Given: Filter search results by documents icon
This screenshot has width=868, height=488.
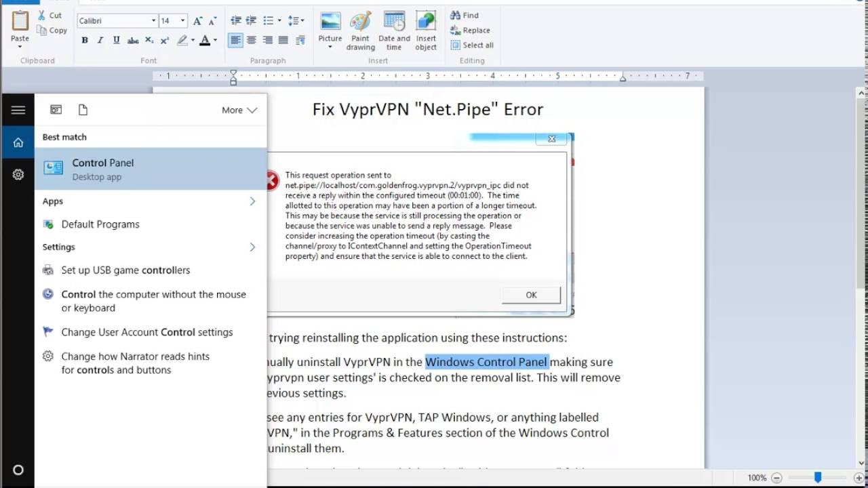Looking at the screenshot, I should pyautogui.click(x=83, y=110).
